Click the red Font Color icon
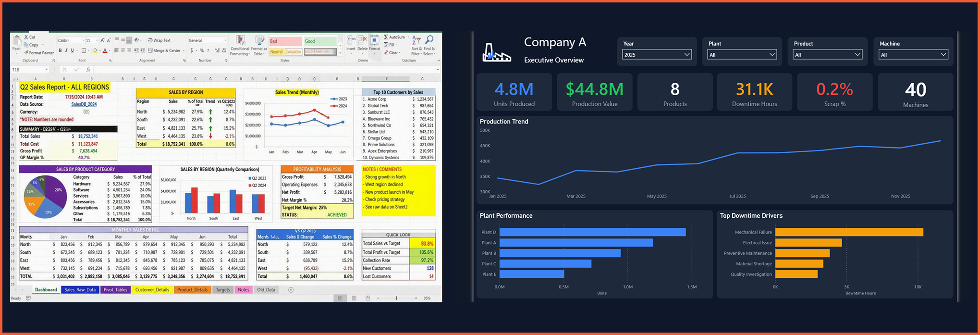Screen dimensions: 980x335 coord(105,50)
